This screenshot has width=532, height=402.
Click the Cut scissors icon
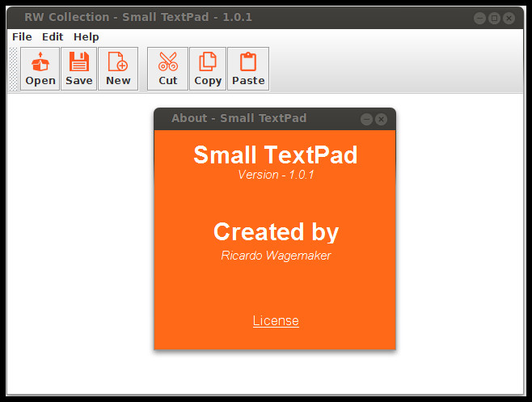pos(167,69)
